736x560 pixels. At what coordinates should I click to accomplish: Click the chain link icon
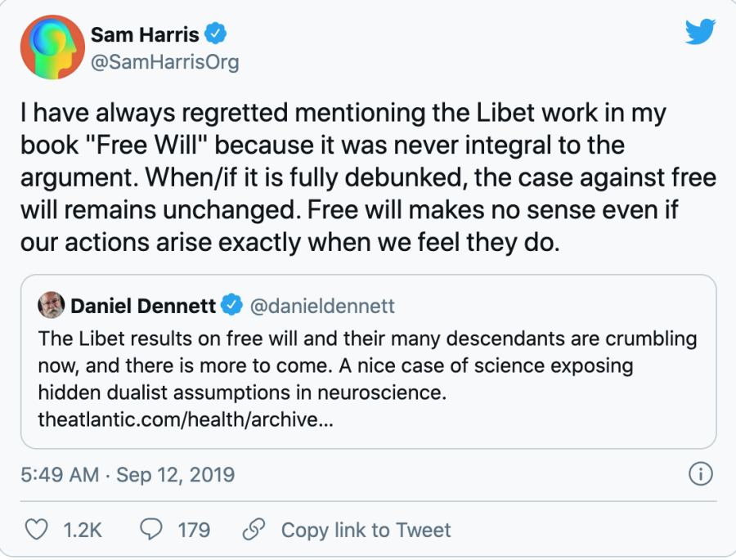click(254, 530)
